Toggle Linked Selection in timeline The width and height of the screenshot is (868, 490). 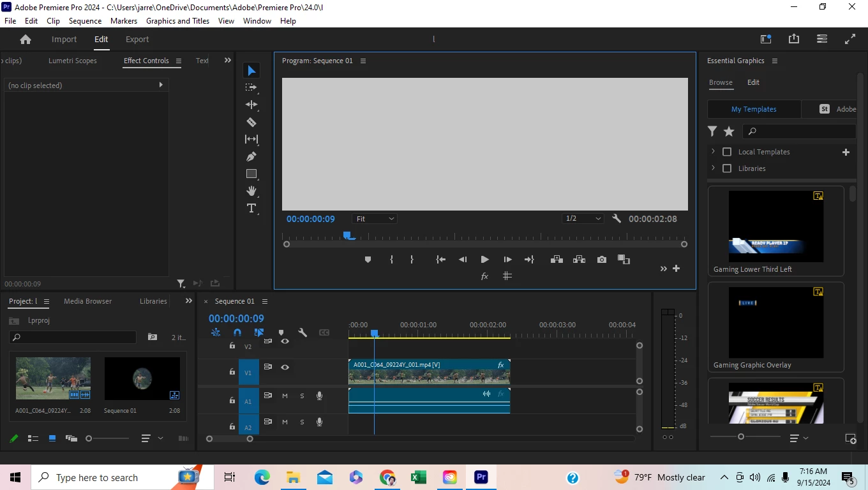point(259,332)
